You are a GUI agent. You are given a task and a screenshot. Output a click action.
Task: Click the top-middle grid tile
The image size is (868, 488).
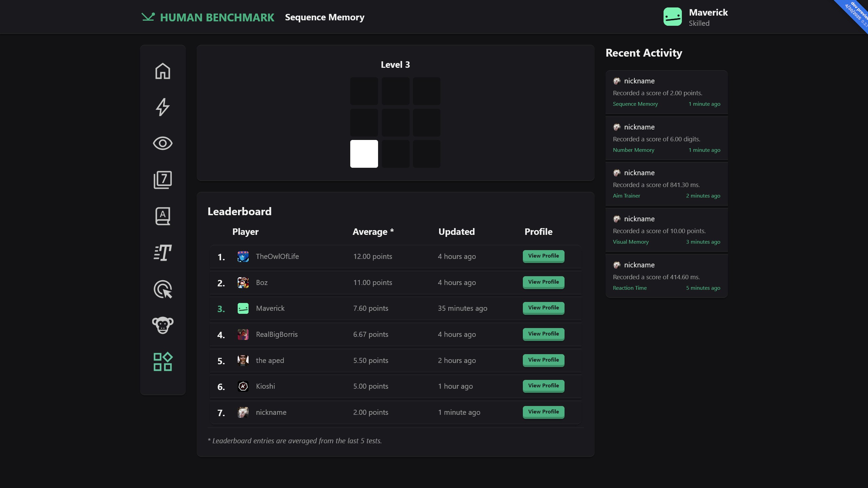395,91
